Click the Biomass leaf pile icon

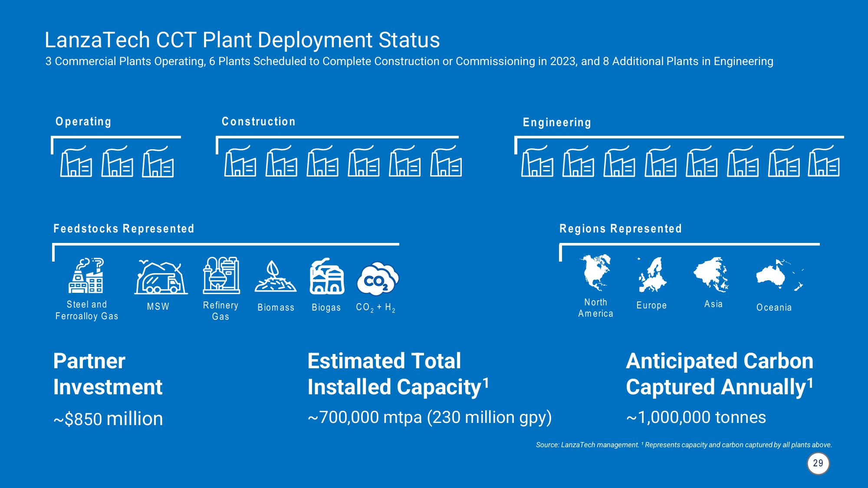tap(276, 276)
